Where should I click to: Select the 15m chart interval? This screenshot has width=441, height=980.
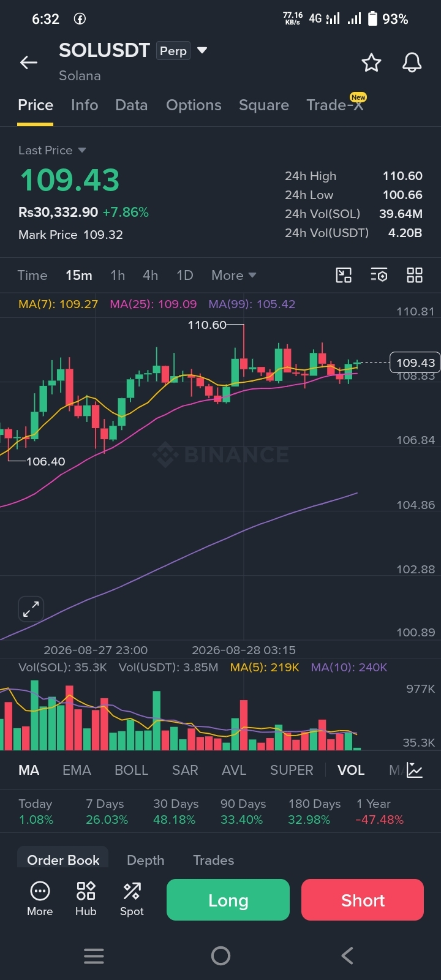tap(79, 276)
